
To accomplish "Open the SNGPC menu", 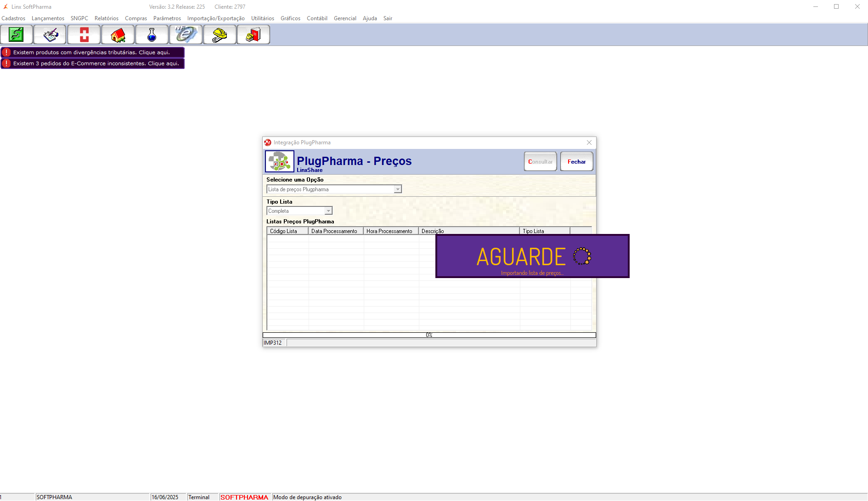I will (79, 18).
